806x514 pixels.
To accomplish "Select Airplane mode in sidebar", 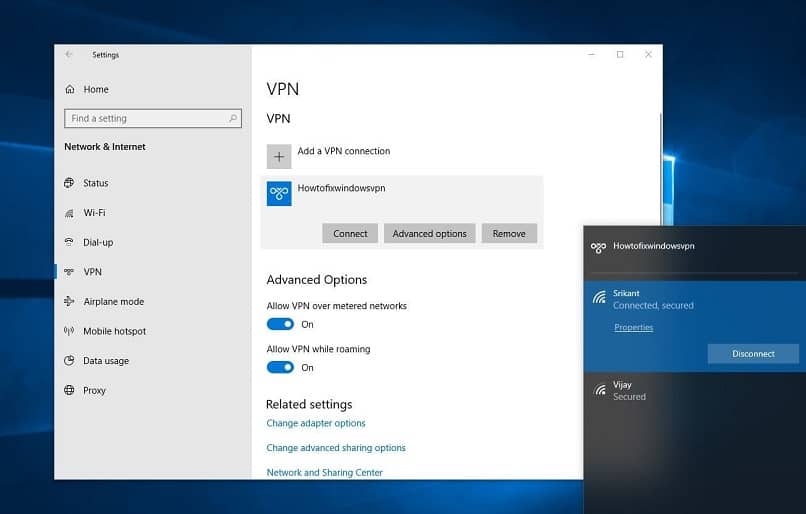I will [113, 301].
